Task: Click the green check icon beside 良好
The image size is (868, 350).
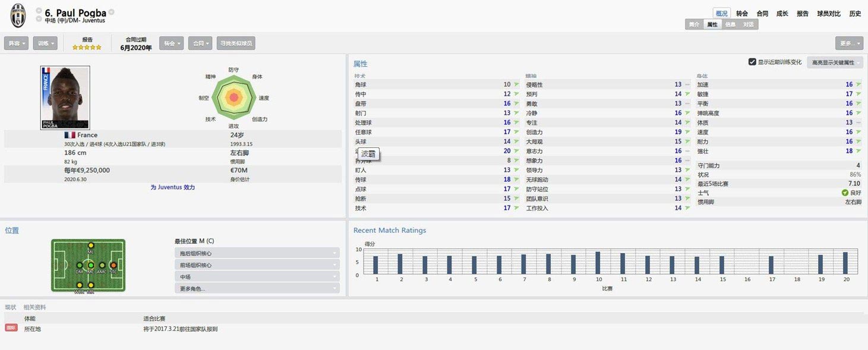Action: coord(845,193)
